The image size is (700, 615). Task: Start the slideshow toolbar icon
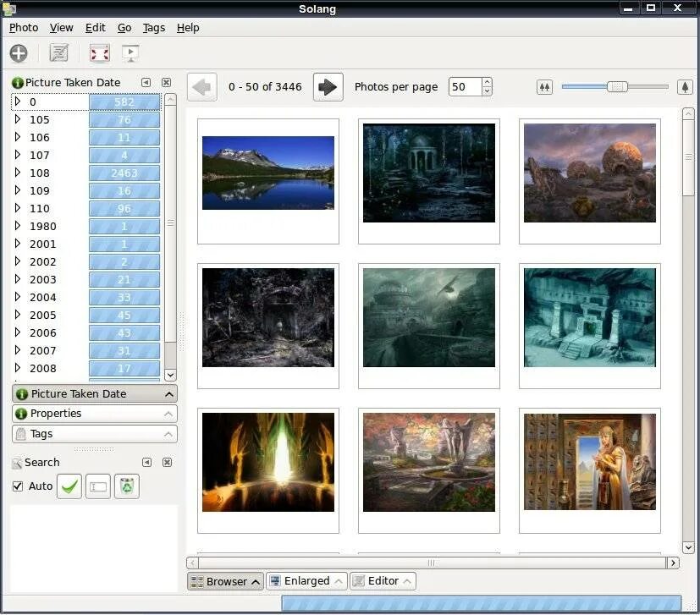[x=130, y=53]
